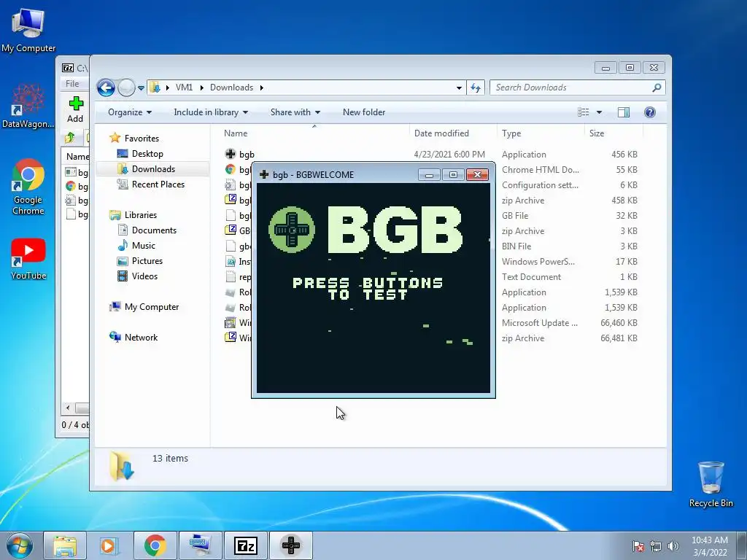Screen dimensions: 747x560
Task: Expand the view options dropdown arrow
Action: click(x=600, y=112)
